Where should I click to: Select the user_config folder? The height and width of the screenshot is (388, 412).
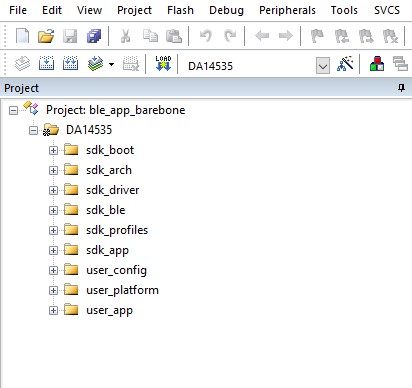pyautogui.click(x=116, y=270)
